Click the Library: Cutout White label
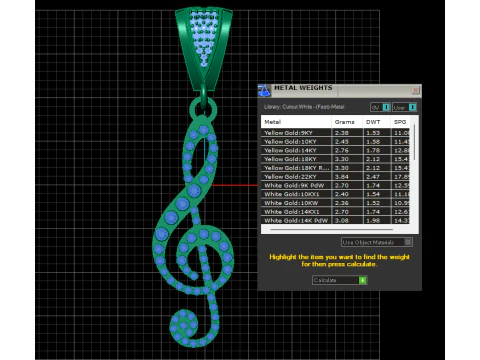Image resolution: width=480 pixels, height=360 pixels. coord(304,107)
